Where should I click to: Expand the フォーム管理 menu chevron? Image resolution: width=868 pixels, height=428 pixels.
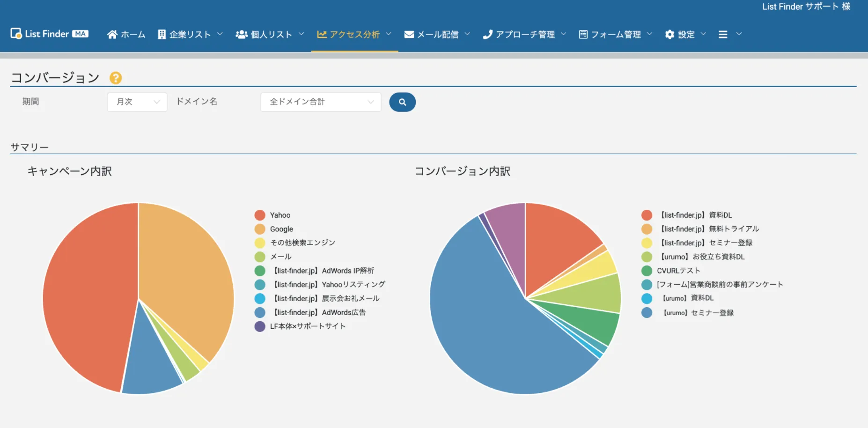pyautogui.click(x=649, y=34)
